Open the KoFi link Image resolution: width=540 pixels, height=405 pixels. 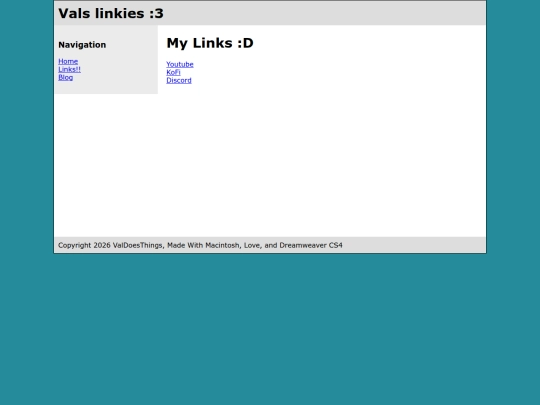coord(173,72)
